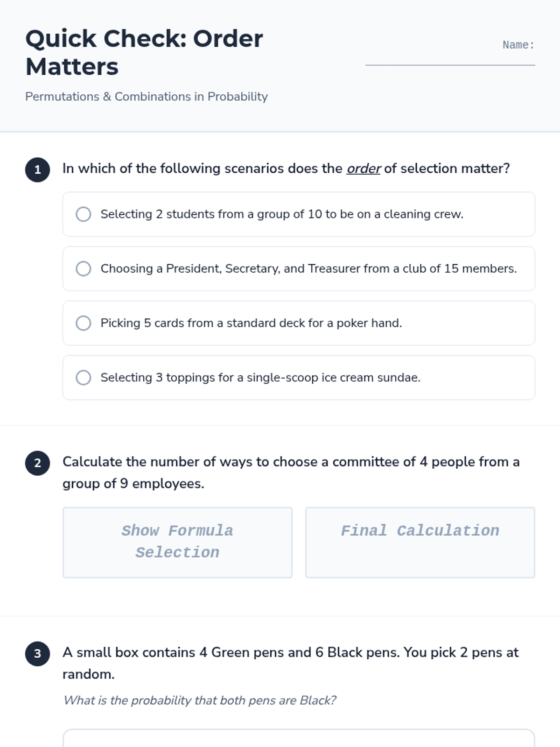This screenshot has width=560, height=747.
Task: Click the committee of 4 people question text
Action: click(291, 472)
